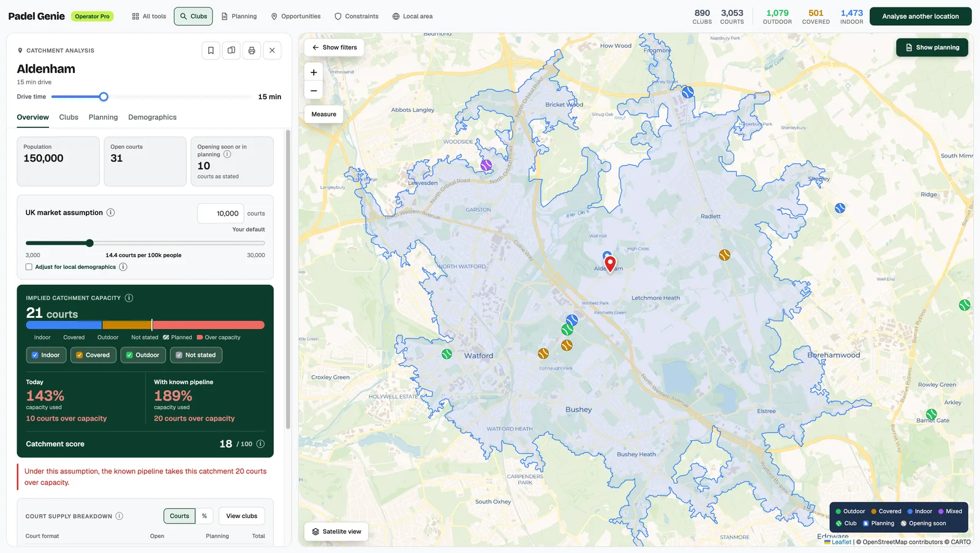
Task: Click the blue marker near Shenley
Action: pos(840,208)
